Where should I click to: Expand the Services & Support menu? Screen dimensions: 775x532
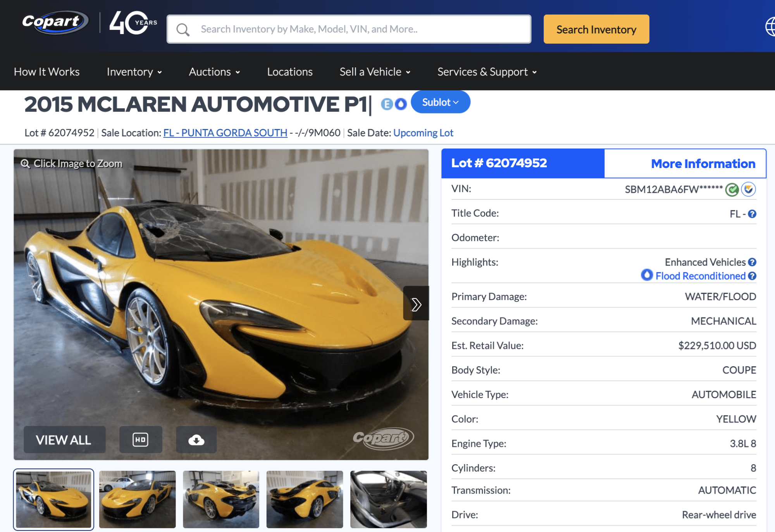(x=487, y=72)
